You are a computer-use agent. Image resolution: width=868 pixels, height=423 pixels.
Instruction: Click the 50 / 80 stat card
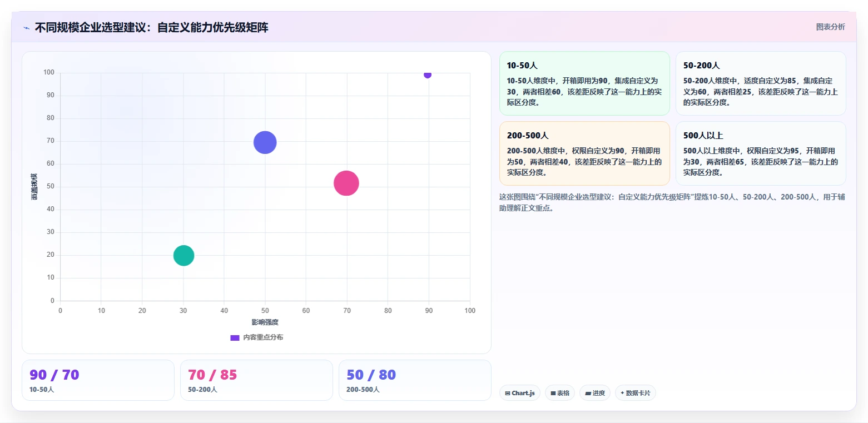tap(415, 380)
